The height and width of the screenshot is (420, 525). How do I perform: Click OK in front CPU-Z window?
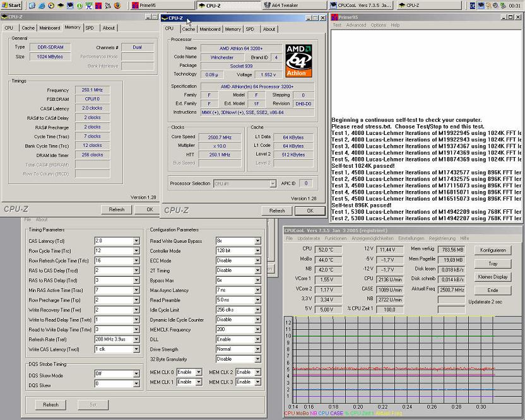(x=310, y=211)
